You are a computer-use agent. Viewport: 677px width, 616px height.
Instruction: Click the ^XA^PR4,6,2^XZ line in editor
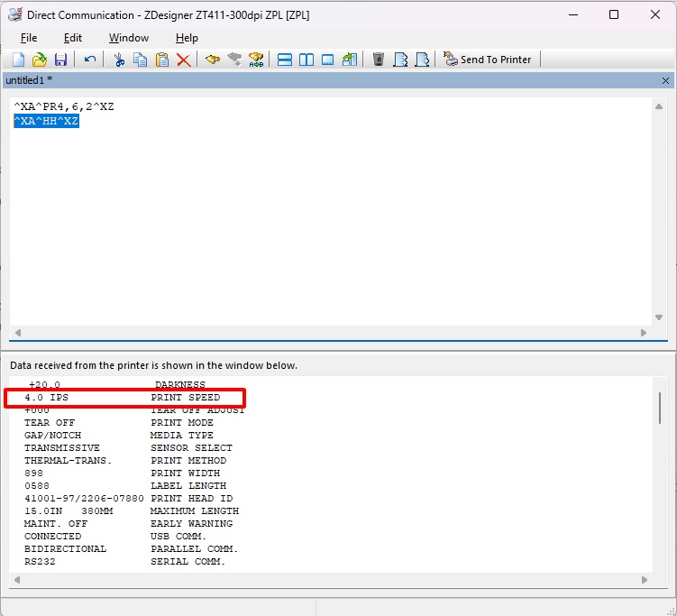click(63, 106)
